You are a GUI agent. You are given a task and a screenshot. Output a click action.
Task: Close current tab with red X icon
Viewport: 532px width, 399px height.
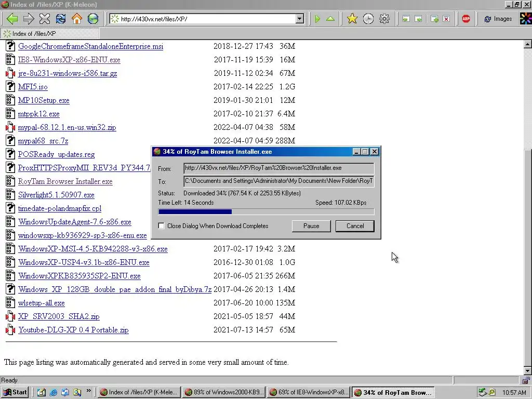tap(446, 19)
